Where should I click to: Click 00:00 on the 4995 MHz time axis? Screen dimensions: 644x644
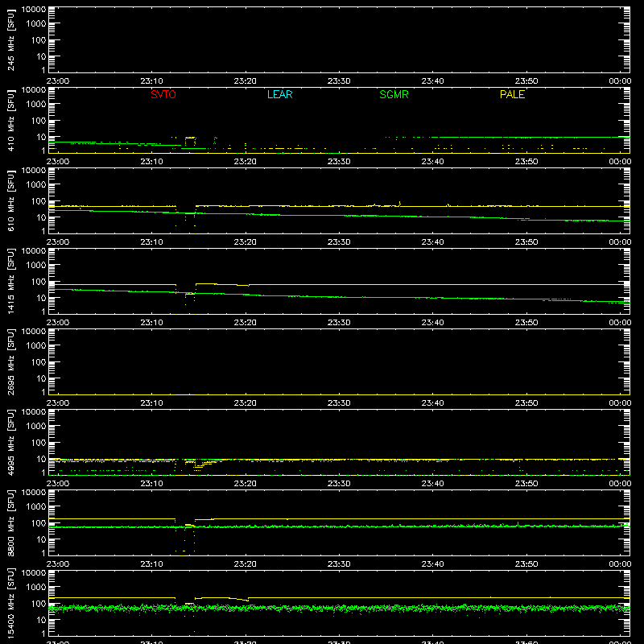click(620, 484)
